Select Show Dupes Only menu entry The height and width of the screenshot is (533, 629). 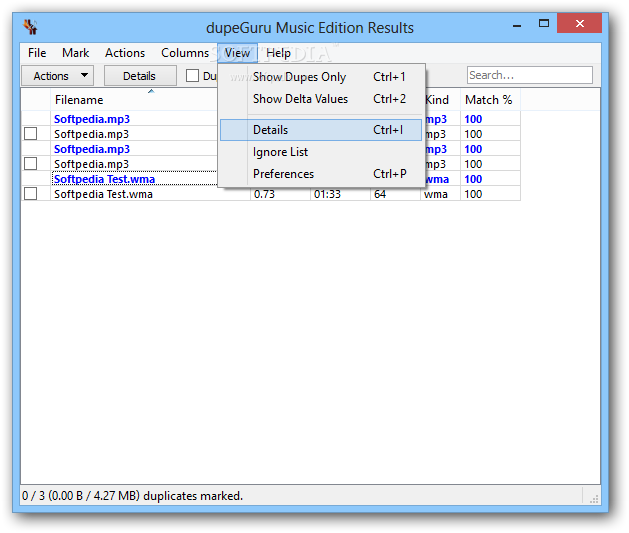321,77
